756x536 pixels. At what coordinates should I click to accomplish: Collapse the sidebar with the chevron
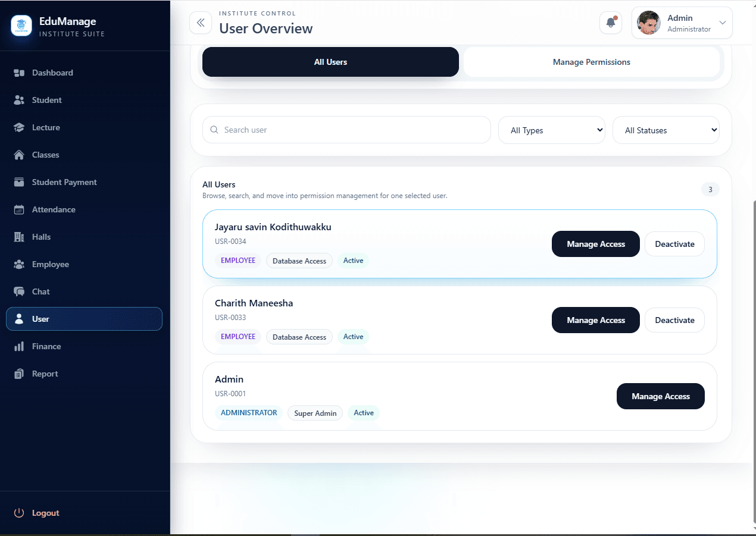point(201,22)
